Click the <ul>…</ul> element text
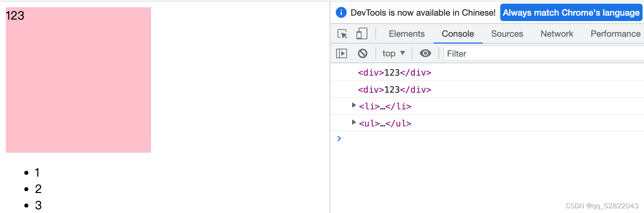644x213 pixels. 385,124
